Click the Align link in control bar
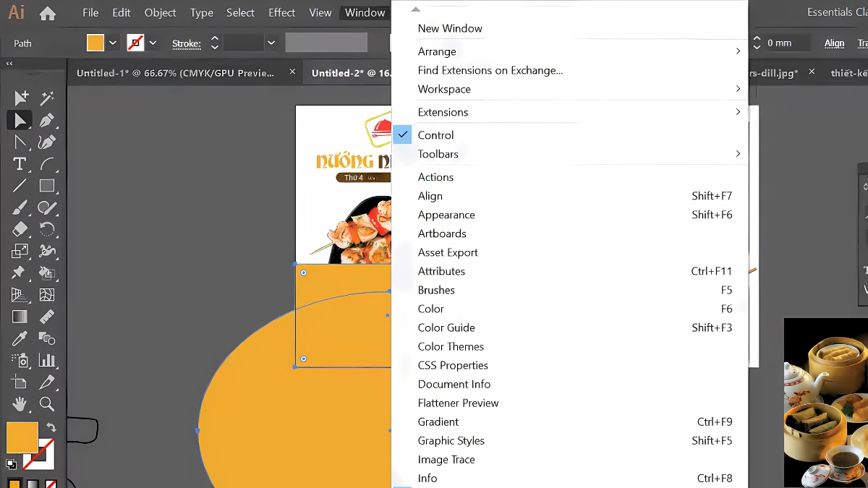This screenshot has width=868, height=488. tap(834, 43)
